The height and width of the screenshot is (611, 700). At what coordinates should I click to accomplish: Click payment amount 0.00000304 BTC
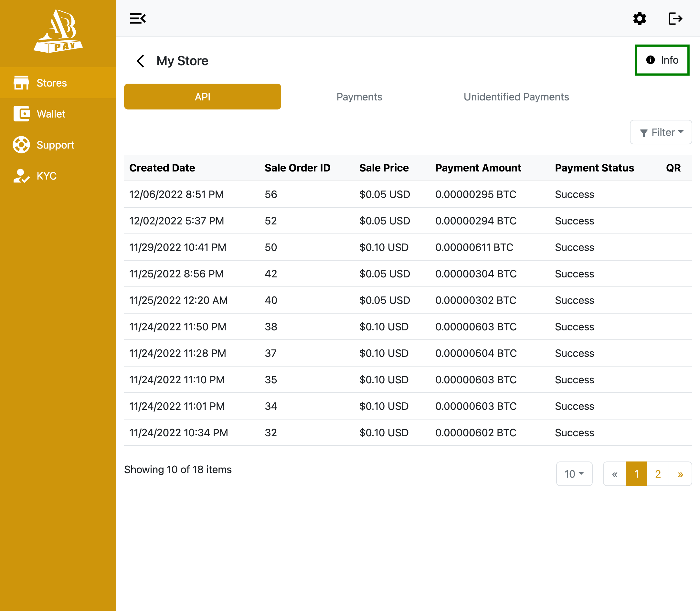(x=476, y=274)
